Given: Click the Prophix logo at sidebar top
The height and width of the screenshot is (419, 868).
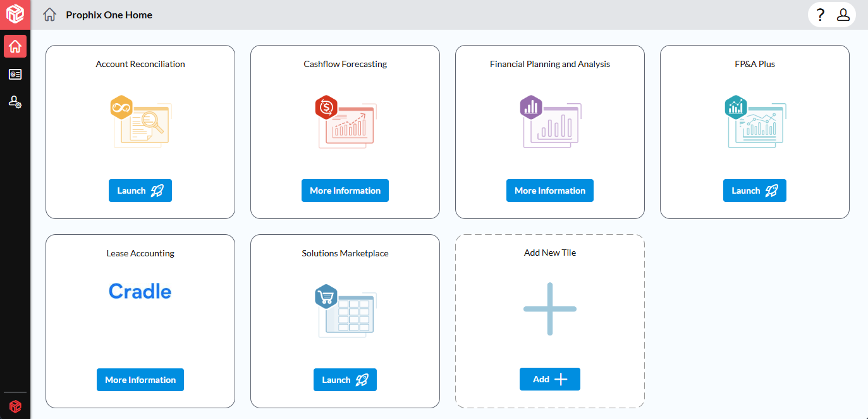Looking at the screenshot, I should click(15, 14).
